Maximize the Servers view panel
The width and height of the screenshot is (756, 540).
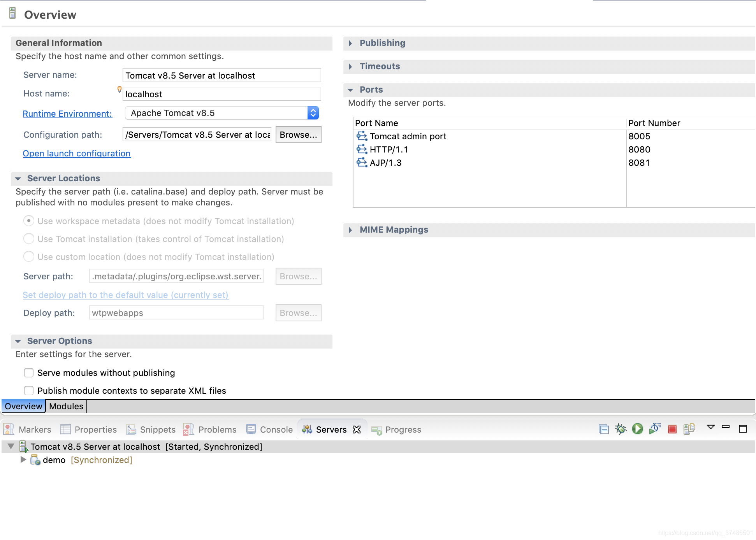(743, 429)
